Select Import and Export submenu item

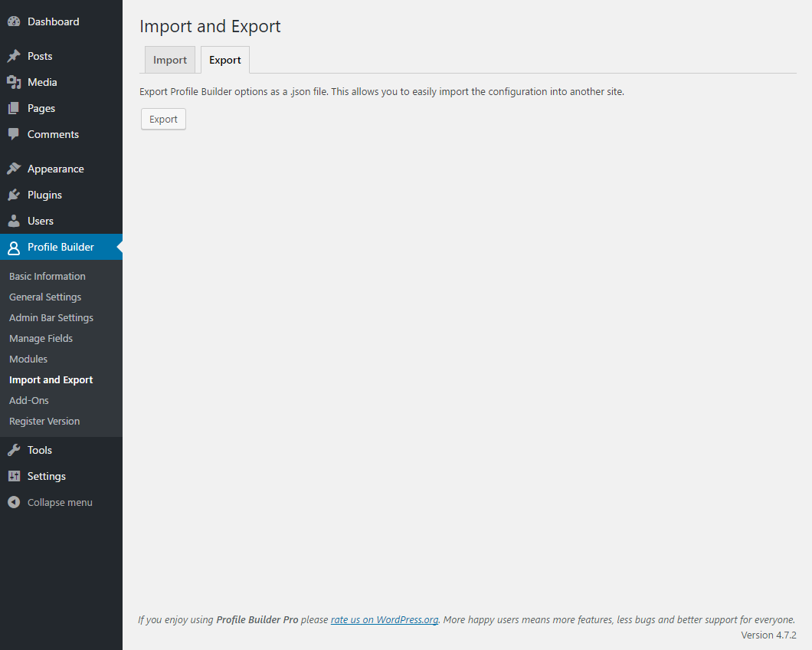point(51,380)
